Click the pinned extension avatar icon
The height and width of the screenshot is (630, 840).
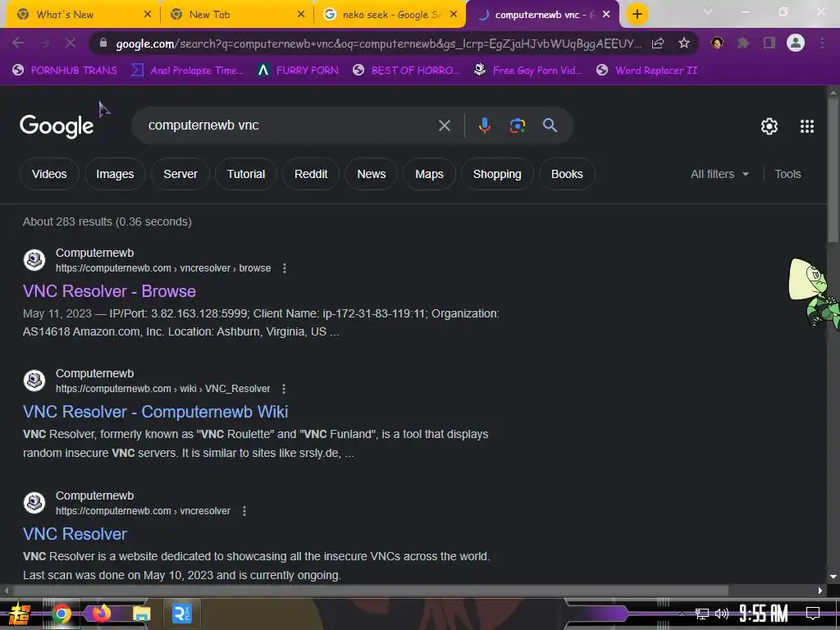(717, 43)
